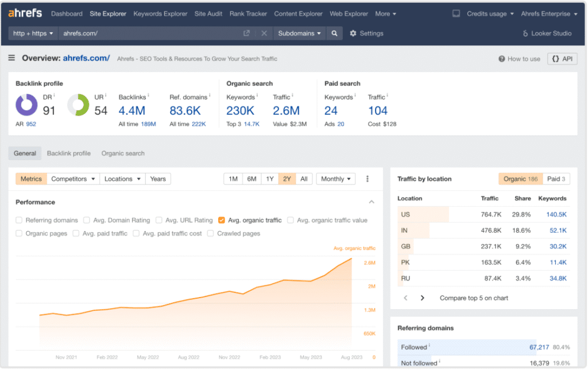Open the Monthly granularity dropdown
This screenshot has width=588, height=370.
pos(335,179)
